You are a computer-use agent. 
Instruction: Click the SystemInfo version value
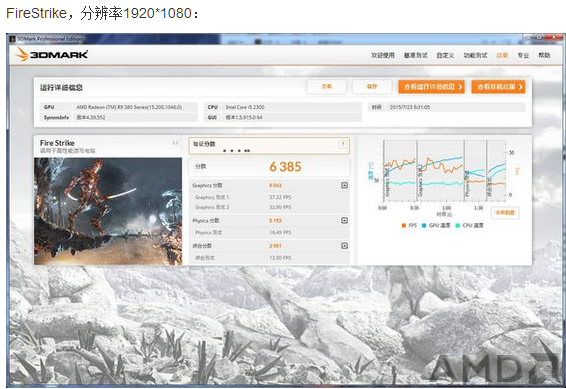pos(91,118)
